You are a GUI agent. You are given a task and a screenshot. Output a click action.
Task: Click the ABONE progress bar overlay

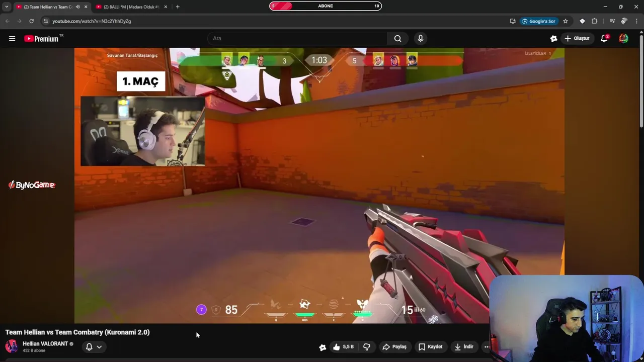[x=326, y=6]
